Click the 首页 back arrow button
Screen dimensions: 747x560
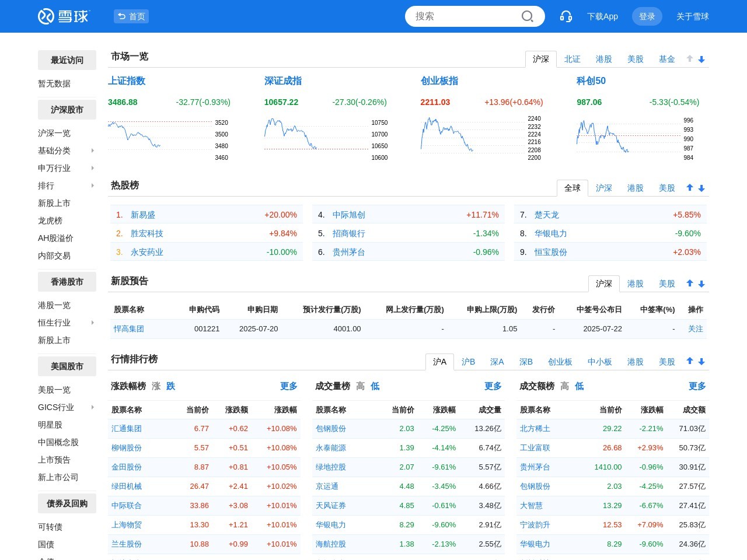tap(131, 16)
